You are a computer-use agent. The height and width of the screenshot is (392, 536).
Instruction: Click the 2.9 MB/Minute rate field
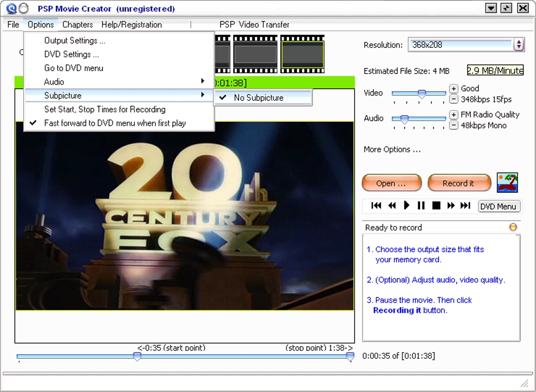pyautogui.click(x=495, y=70)
